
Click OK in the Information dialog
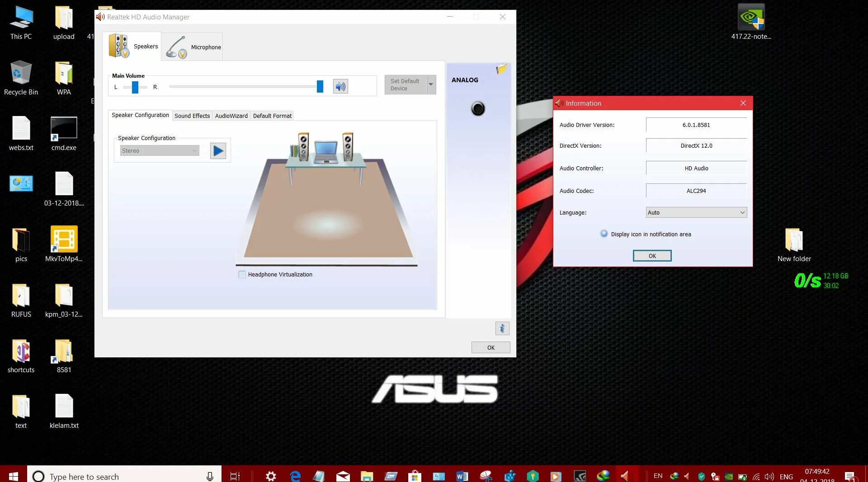tap(652, 256)
